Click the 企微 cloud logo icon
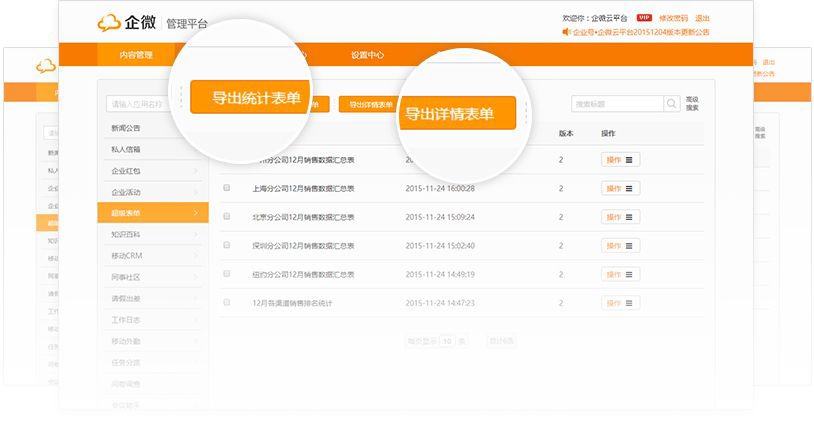This screenshot has width=814, height=445. 109,22
